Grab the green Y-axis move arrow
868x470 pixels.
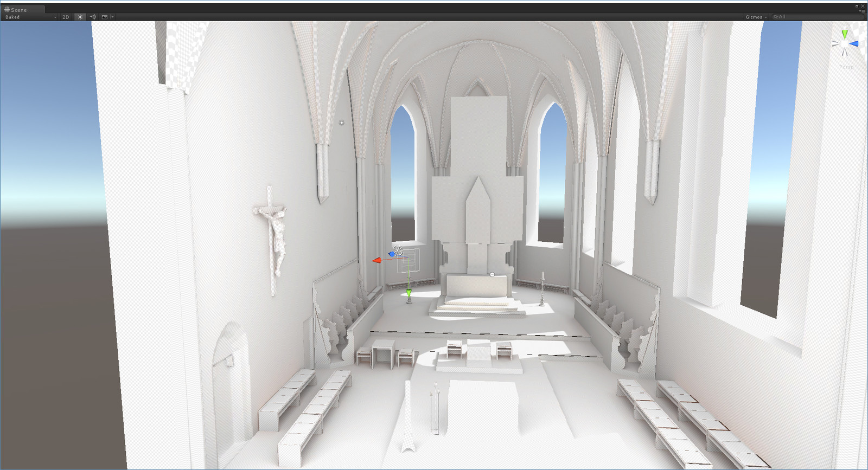point(409,293)
